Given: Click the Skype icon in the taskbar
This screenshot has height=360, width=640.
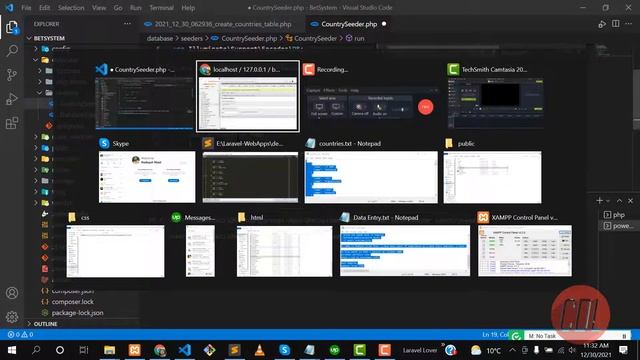Looking at the screenshot, I should tap(284, 350).
